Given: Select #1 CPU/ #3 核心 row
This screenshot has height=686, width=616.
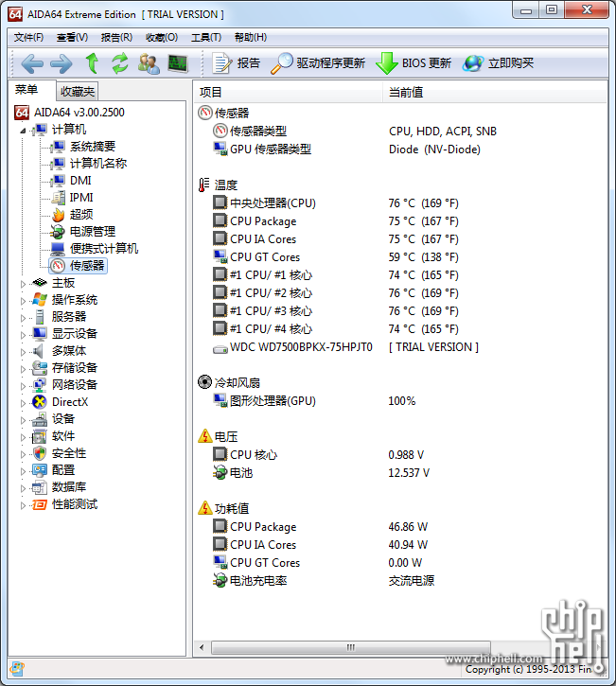Looking at the screenshot, I should click(x=400, y=310).
